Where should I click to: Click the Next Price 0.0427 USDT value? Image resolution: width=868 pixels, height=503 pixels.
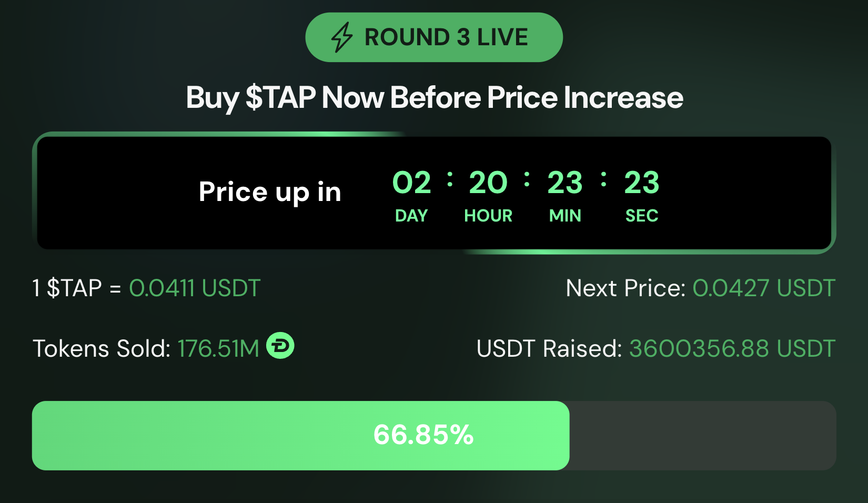(764, 288)
